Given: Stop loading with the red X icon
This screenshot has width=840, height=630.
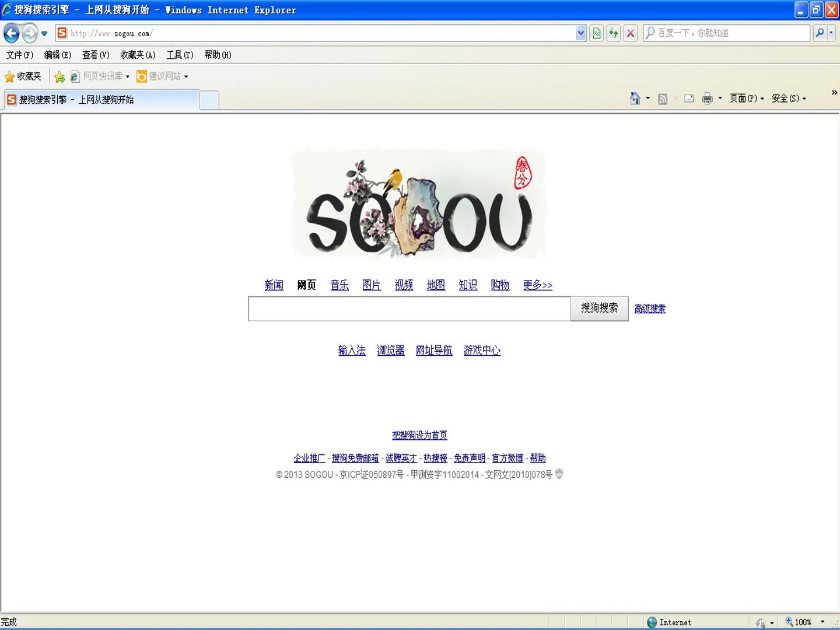Looking at the screenshot, I should 630,33.
